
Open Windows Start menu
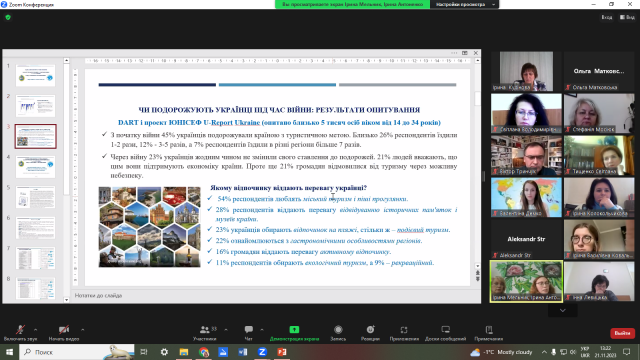click(x=9, y=352)
